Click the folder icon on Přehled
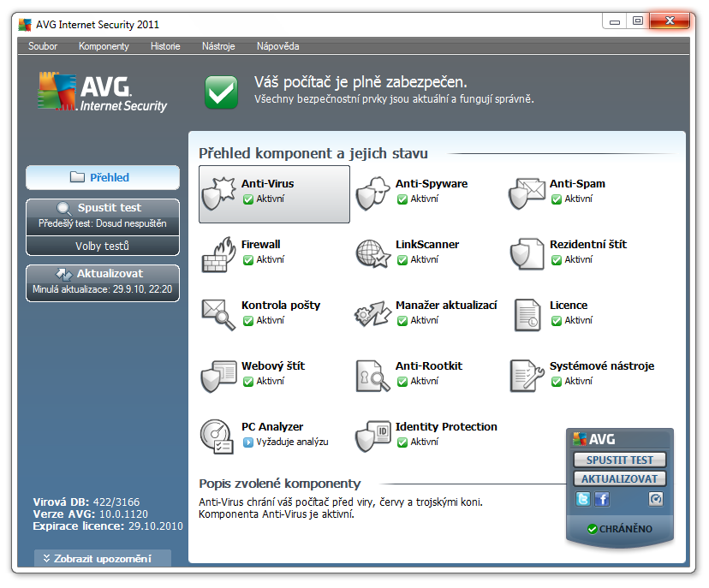The width and height of the screenshot is (709, 588). coord(77,176)
